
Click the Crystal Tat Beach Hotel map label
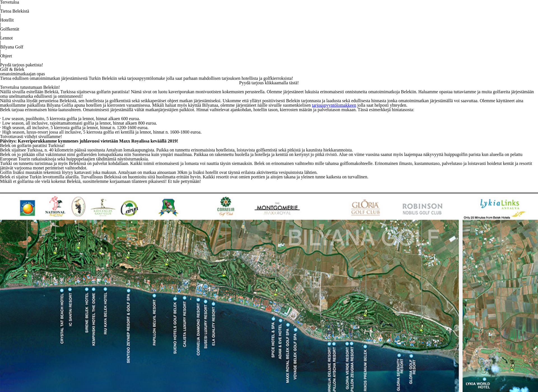pos(62,318)
